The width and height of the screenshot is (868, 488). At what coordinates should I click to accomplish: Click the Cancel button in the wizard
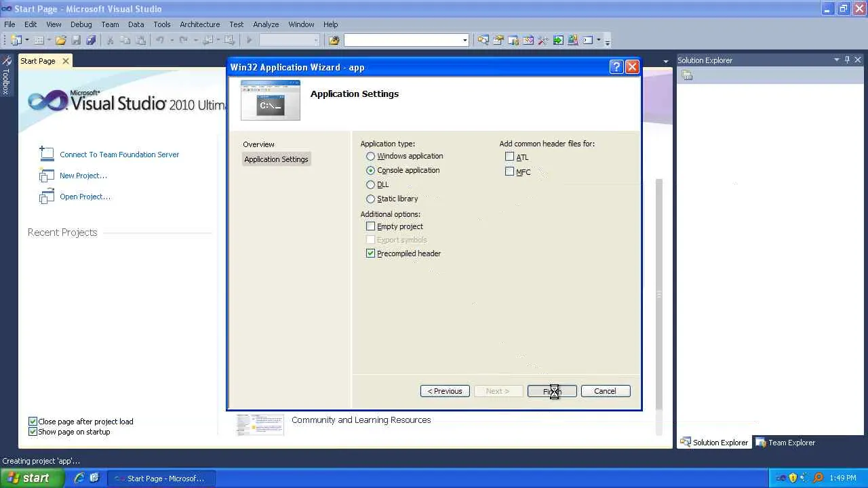[x=605, y=391]
